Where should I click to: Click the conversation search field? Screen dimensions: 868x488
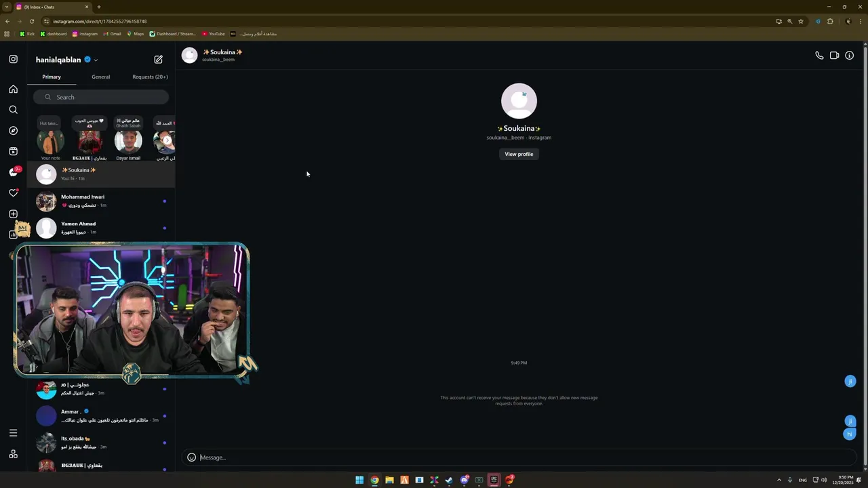[x=101, y=97]
